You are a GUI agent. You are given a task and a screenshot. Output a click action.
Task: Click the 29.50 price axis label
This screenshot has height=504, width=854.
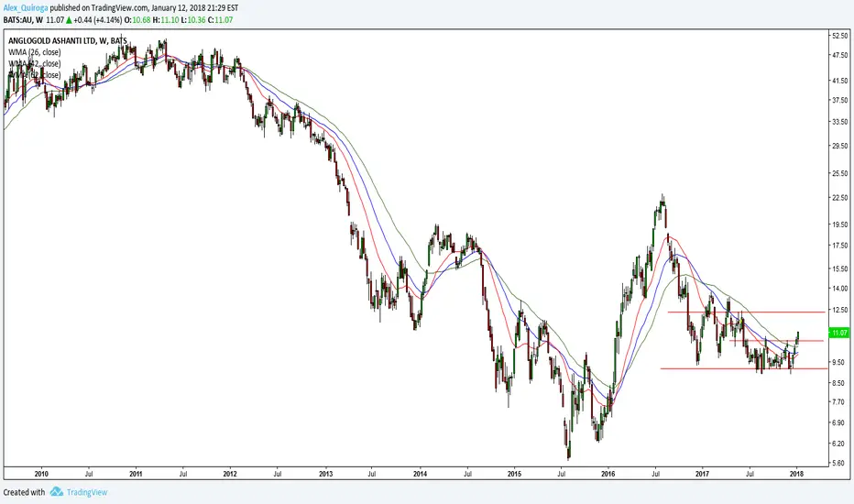(x=839, y=146)
